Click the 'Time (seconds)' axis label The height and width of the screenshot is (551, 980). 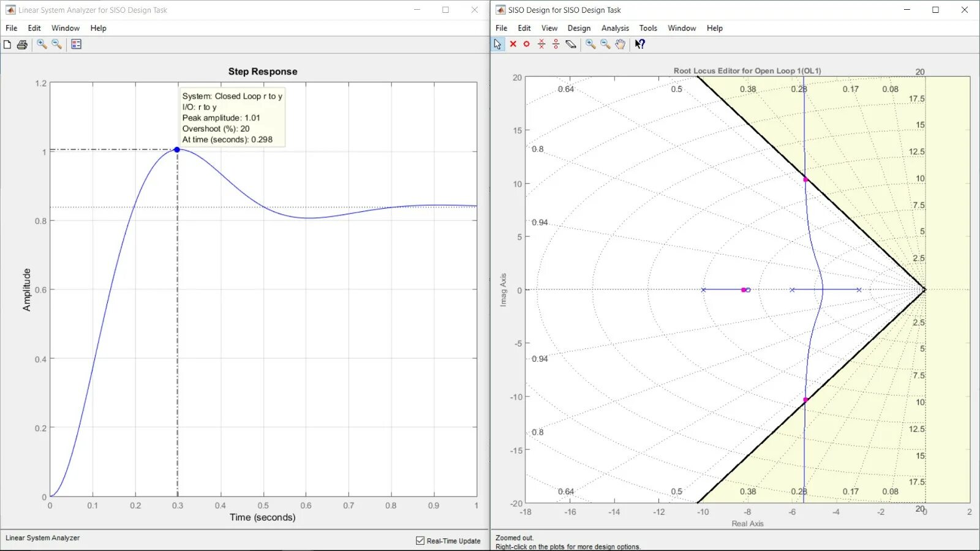[263, 517]
